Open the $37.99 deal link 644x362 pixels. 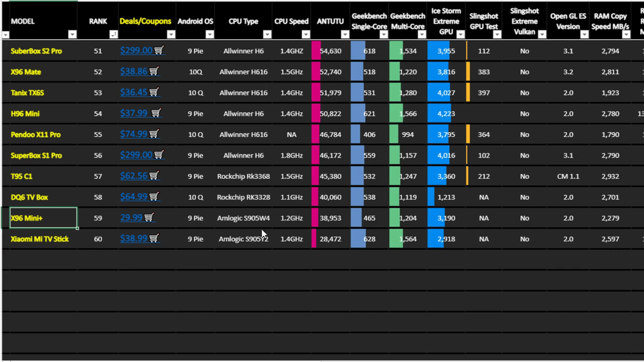[x=134, y=113]
